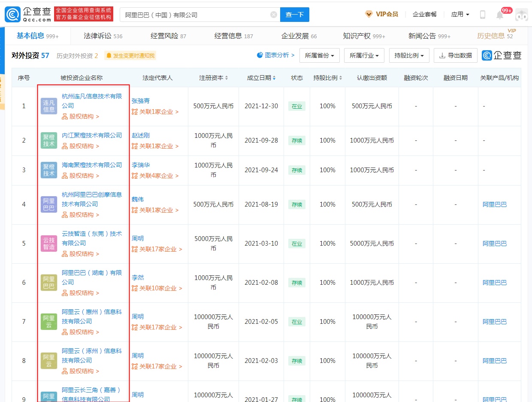Open the 所属省份 dropdown
This screenshot has width=532, height=402.
coord(320,55)
